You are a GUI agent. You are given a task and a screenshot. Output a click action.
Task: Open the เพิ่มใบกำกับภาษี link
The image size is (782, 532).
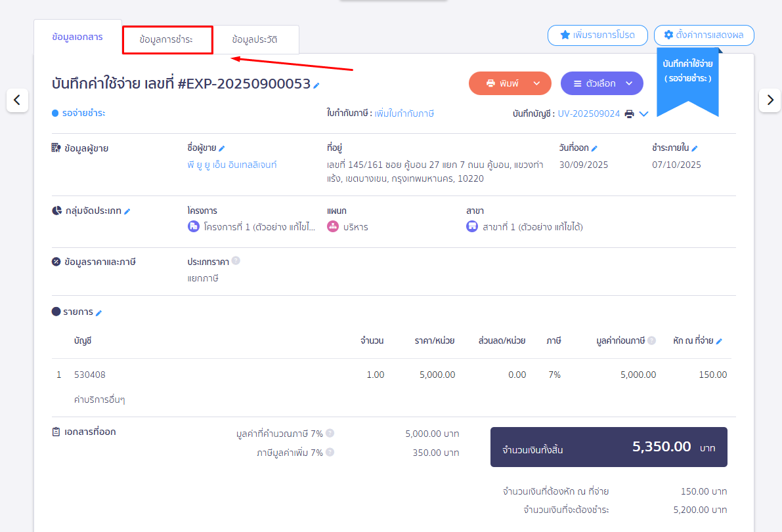pyautogui.click(x=404, y=113)
